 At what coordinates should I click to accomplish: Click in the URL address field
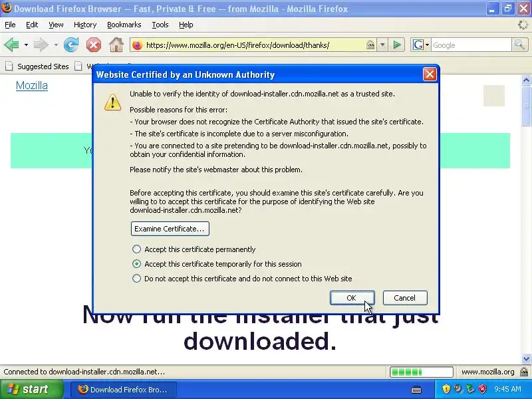pyautogui.click(x=255, y=45)
